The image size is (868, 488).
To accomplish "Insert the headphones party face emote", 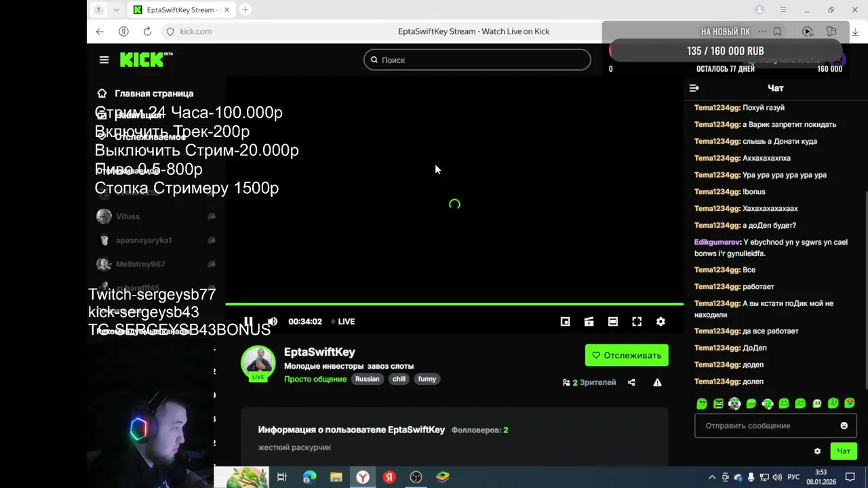I will point(734,403).
